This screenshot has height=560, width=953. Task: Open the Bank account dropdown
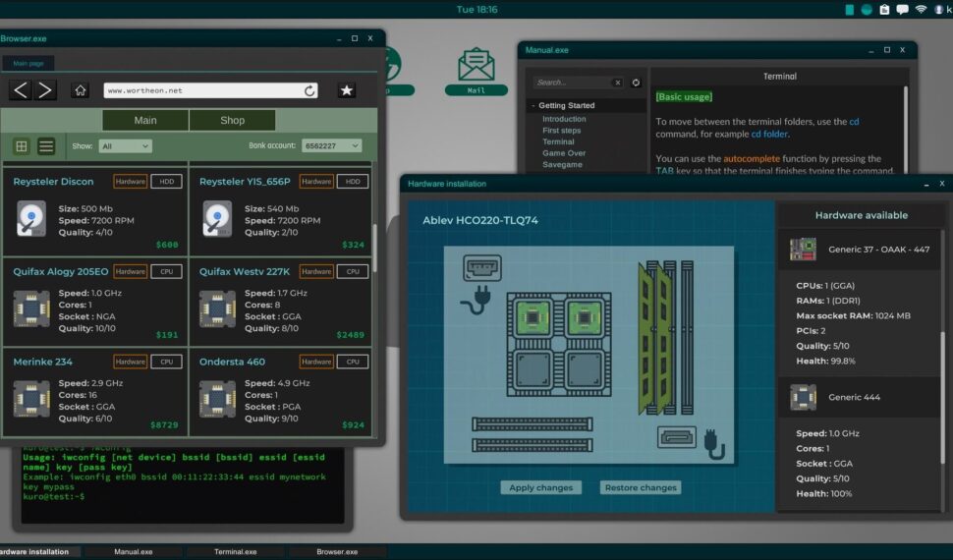point(331,146)
